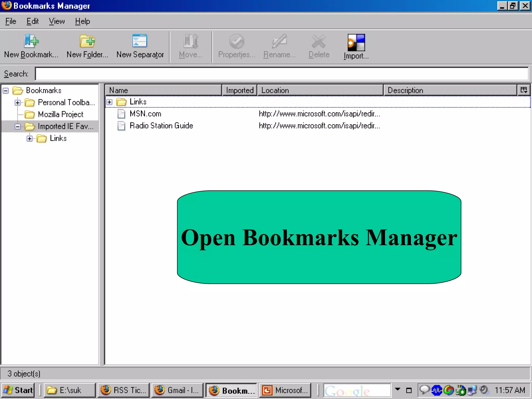
Task: Click inside the Search input field
Action: click(x=282, y=74)
